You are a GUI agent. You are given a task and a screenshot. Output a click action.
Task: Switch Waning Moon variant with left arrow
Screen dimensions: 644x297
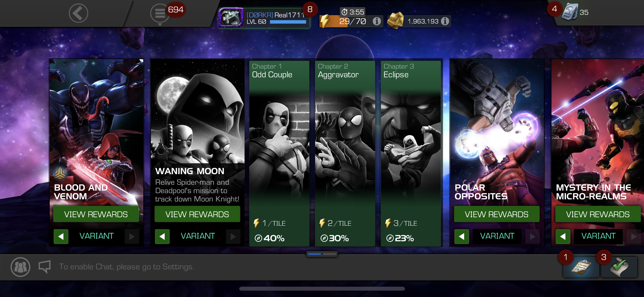tap(162, 236)
